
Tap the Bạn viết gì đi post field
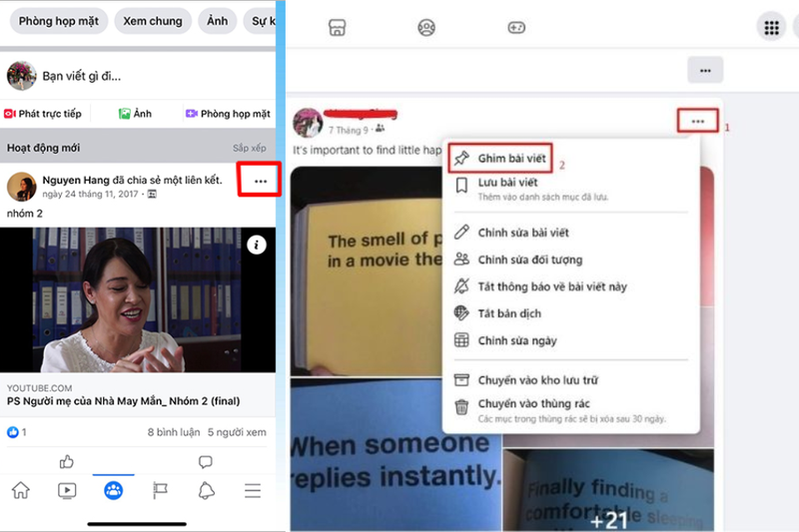click(82, 77)
